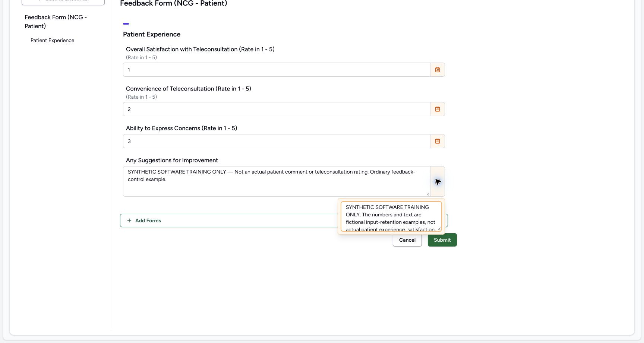Click the note popup textarea resize grip
This screenshot has height=343, width=644.
[439, 229]
